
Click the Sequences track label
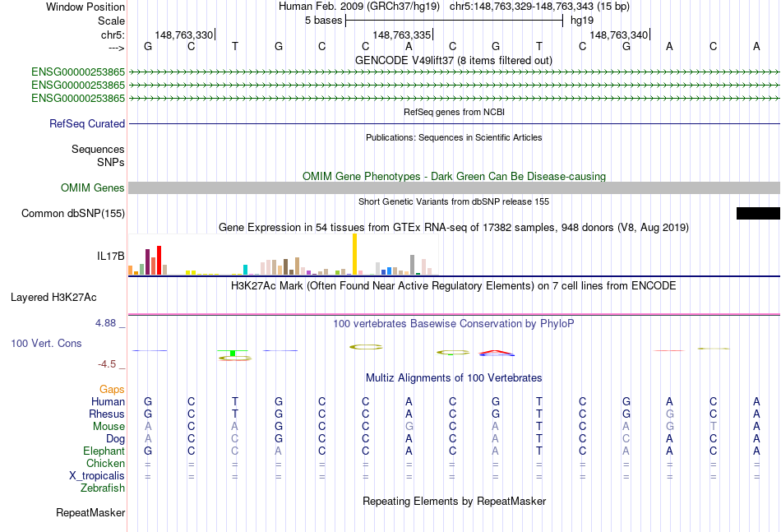tap(98, 149)
